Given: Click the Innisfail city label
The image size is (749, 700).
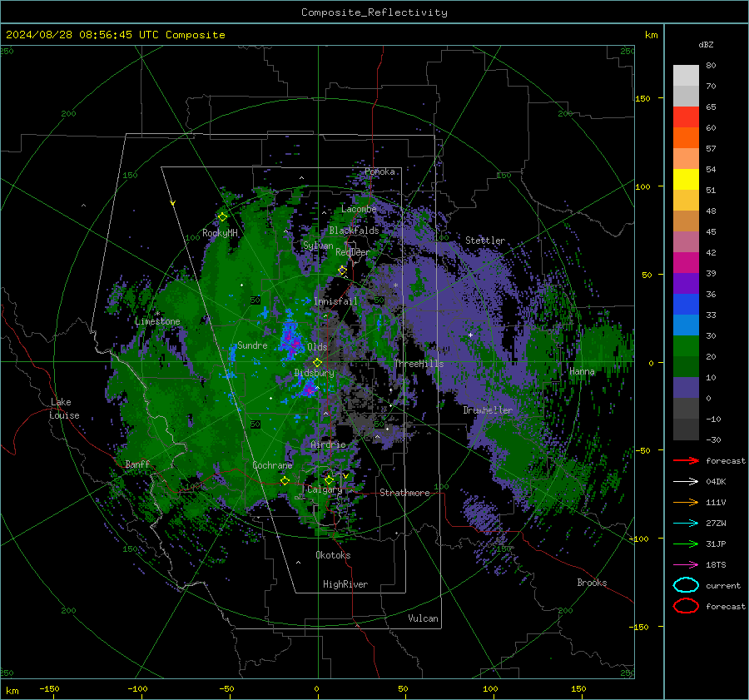Looking at the screenshot, I should click(335, 301).
